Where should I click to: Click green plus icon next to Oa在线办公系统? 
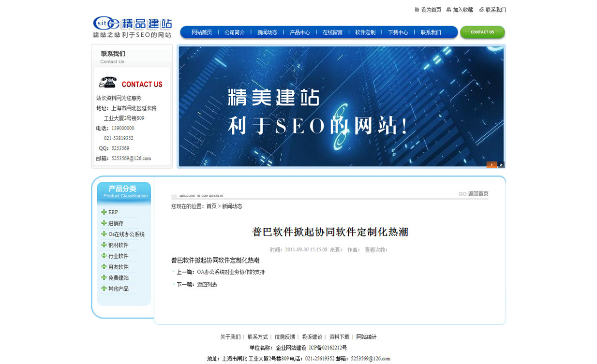click(104, 234)
